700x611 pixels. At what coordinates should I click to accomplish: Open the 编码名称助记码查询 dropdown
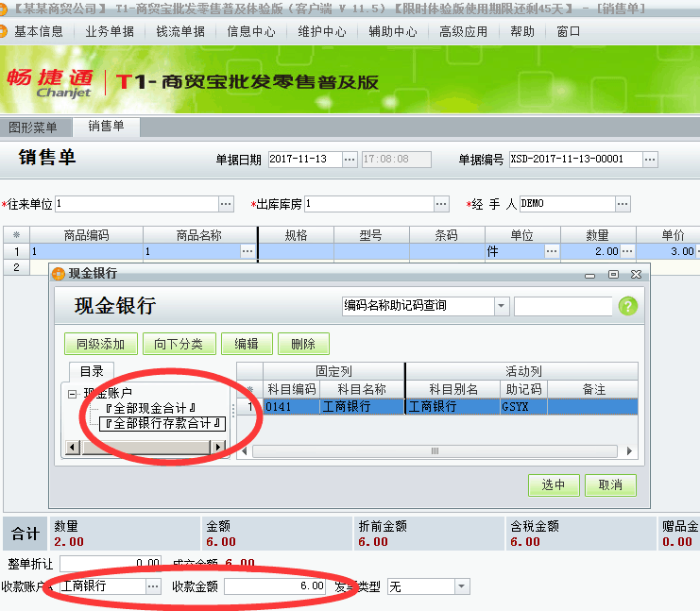tap(502, 306)
